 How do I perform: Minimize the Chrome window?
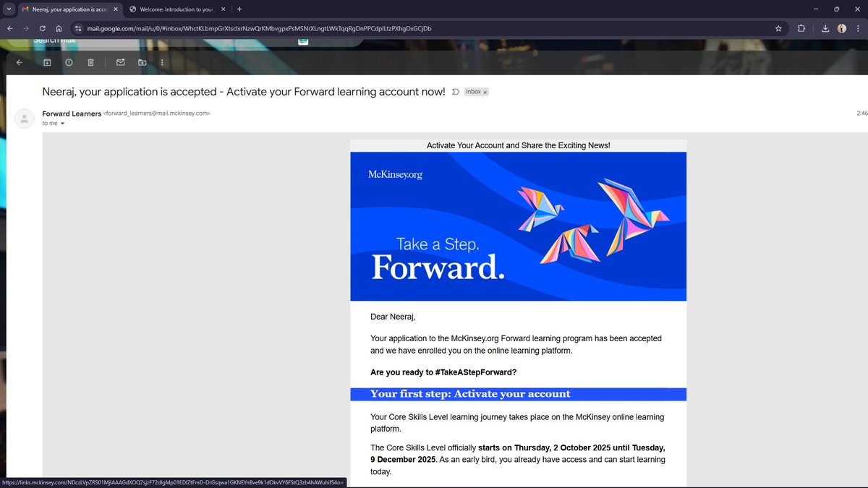coord(815,9)
